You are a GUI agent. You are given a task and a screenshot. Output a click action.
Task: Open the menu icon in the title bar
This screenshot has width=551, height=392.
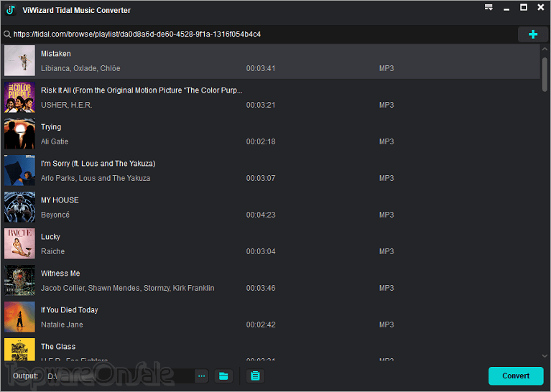[x=489, y=7]
